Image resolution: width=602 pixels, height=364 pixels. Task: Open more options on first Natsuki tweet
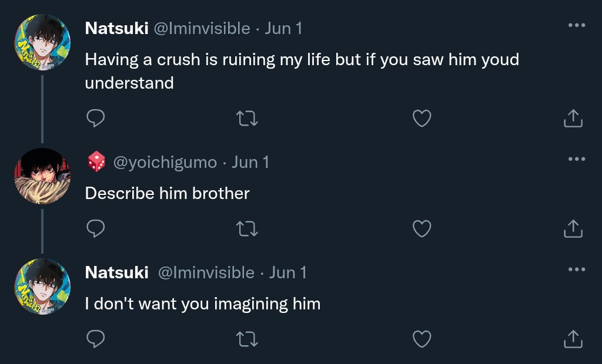[x=576, y=25]
